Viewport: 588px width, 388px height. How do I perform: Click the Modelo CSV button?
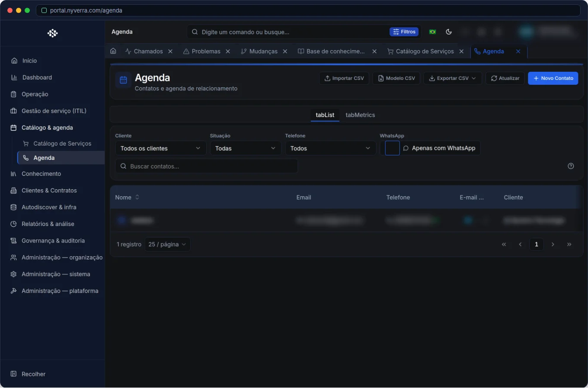coord(396,78)
